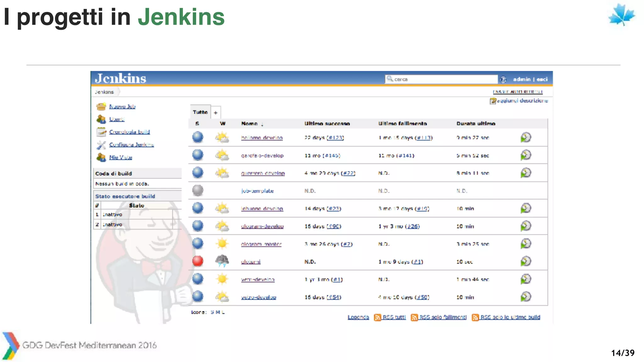Open the garofalo-develop job
The image size is (644, 362).
(262, 156)
